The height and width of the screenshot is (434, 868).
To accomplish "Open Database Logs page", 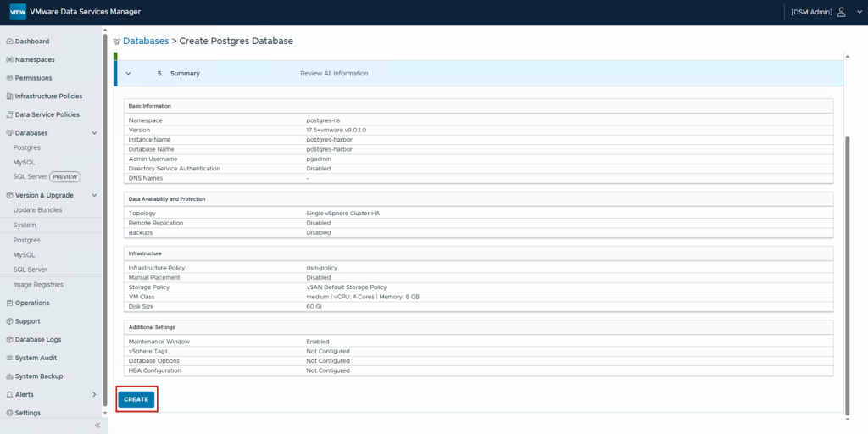I will tap(38, 339).
